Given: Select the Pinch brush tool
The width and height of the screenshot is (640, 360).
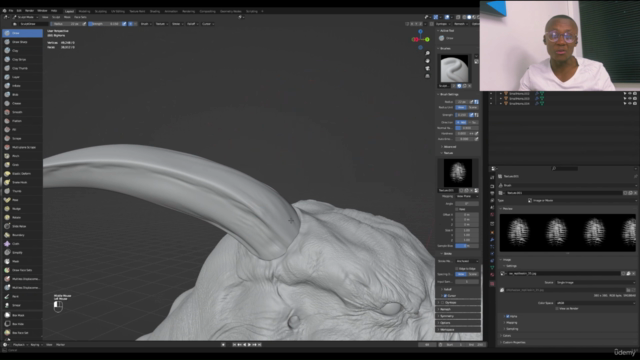Looking at the screenshot, I should click(22, 156).
